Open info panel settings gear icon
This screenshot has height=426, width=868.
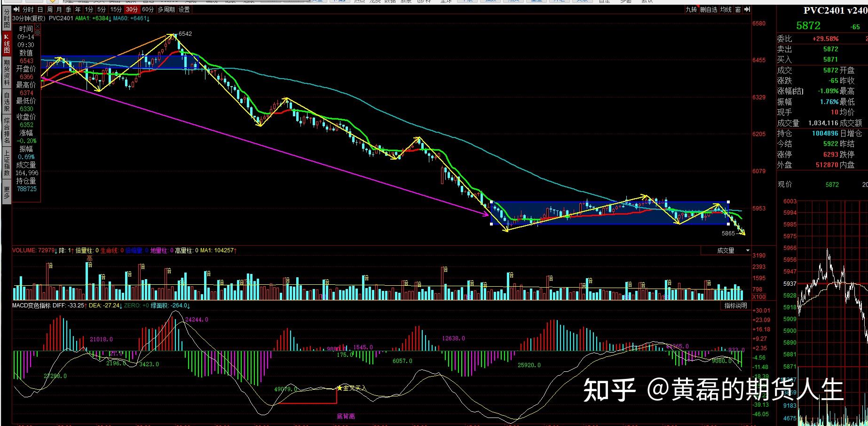coord(38,33)
